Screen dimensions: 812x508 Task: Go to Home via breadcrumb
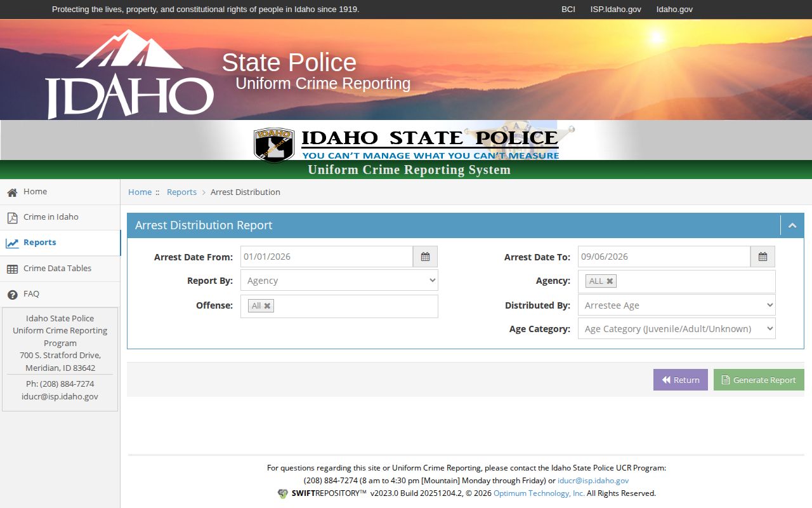point(140,192)
